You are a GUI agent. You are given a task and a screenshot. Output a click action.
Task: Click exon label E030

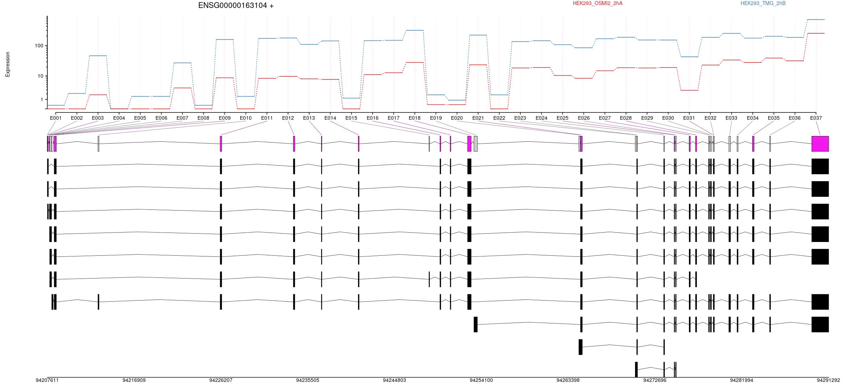668,118
